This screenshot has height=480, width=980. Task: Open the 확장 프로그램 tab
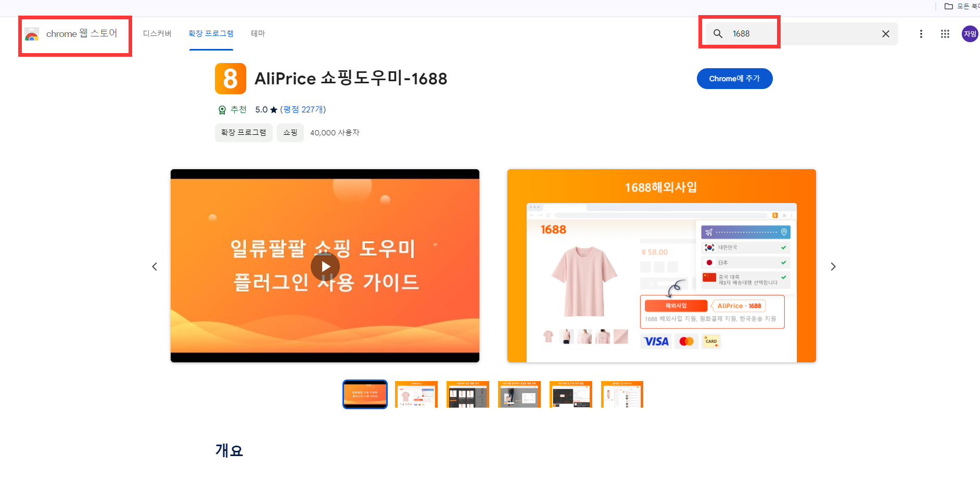pos(211,33)
